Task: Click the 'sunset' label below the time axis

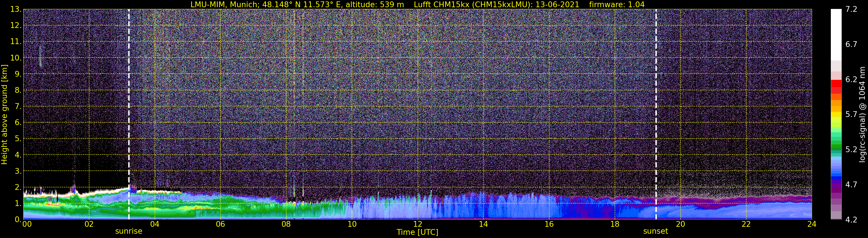Action: 655,231
